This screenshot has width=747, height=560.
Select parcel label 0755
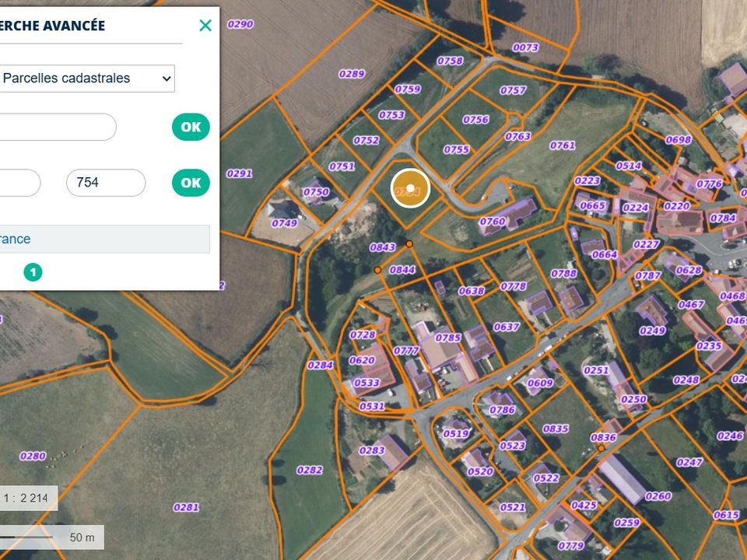coord(457,149)
